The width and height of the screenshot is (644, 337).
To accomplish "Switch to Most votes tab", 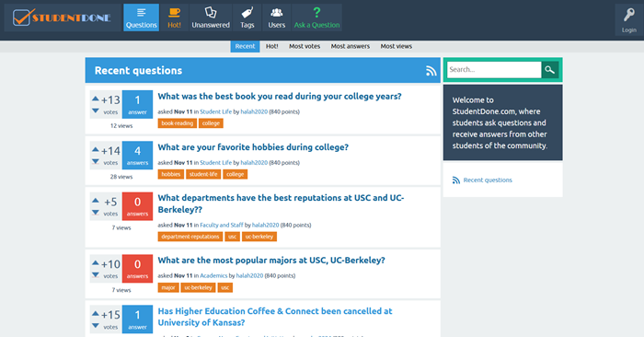I will 305,46.
